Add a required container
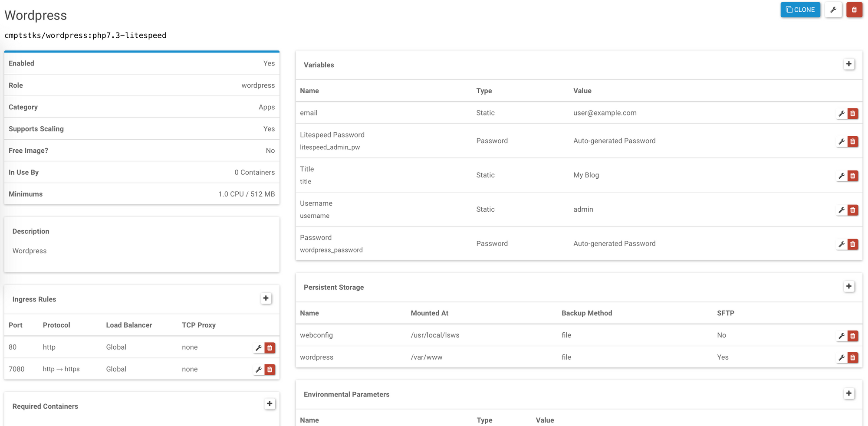 coord(270,404)
